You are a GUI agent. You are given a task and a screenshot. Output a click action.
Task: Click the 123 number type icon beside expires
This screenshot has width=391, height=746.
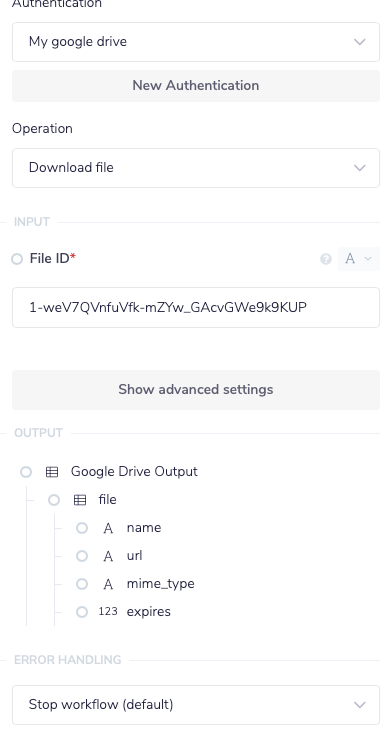108,611
